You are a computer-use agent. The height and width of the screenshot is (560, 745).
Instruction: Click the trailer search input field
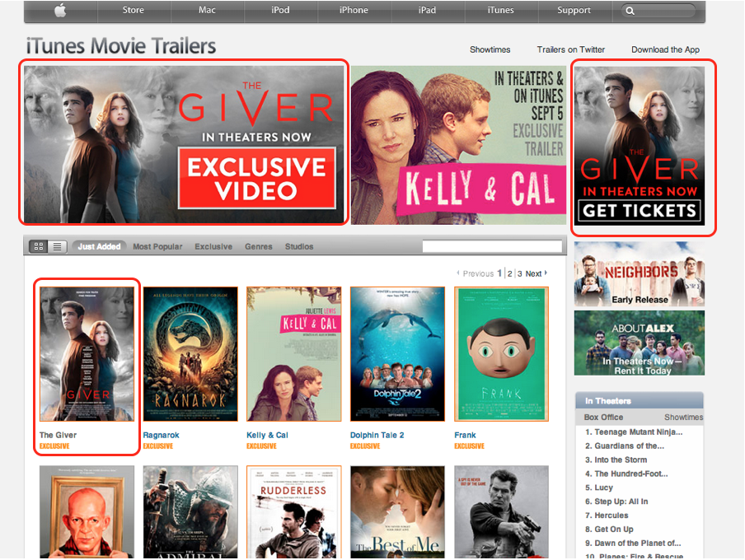(492, 246)
